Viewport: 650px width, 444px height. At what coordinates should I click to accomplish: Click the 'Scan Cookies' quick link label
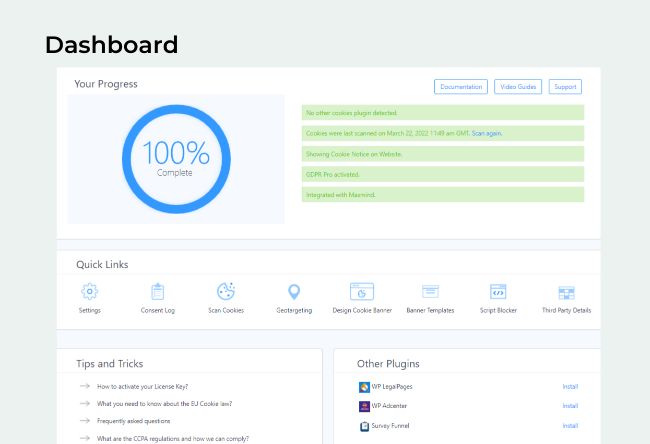tap(226, 311)
